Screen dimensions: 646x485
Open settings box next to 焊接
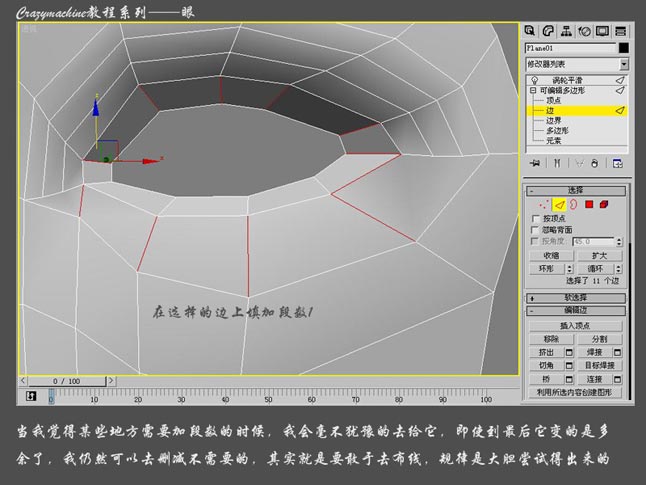618,353
